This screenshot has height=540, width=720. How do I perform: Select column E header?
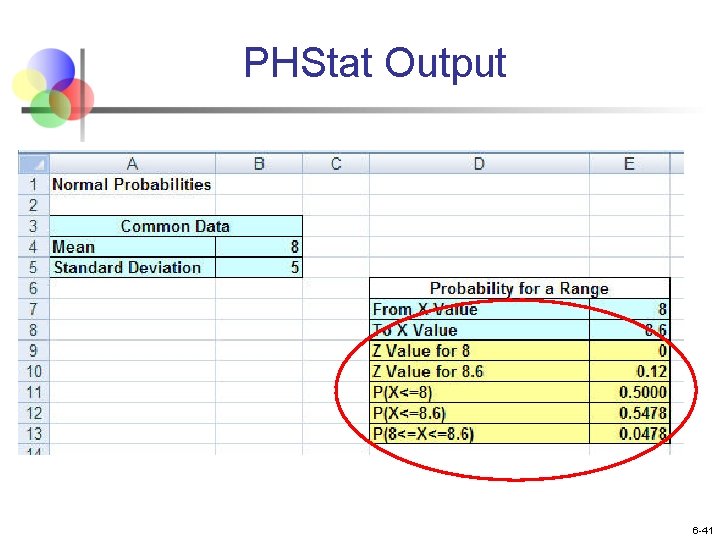click(630, 163)
